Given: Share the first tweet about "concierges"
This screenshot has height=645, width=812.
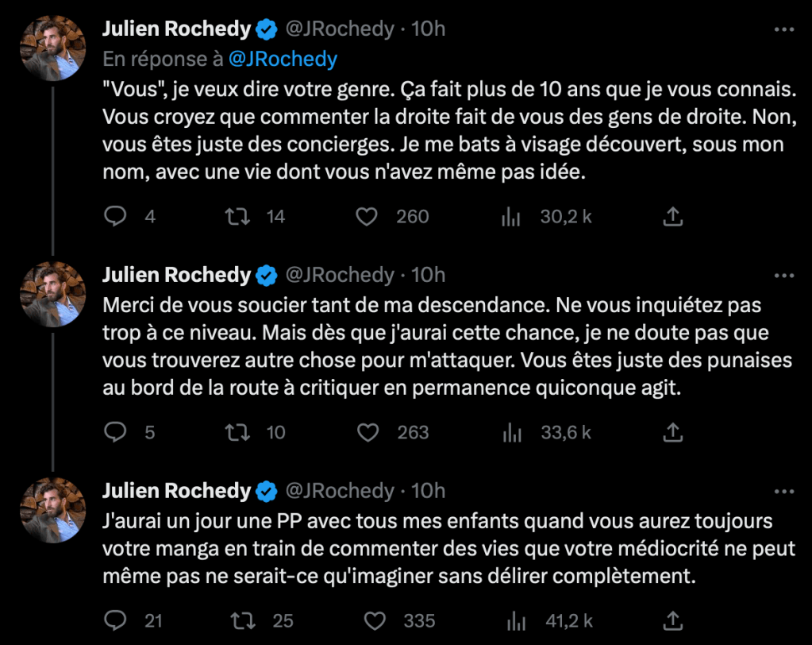Looking at the screenshot, I should coord(672,216).
